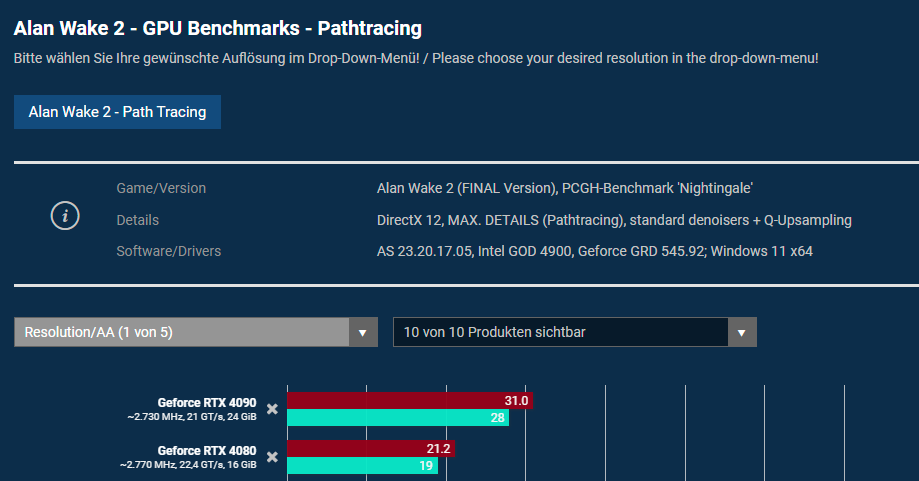Click the teal 28 bar for RTX 4090
The image size is (919, 481).
(398, 418)
